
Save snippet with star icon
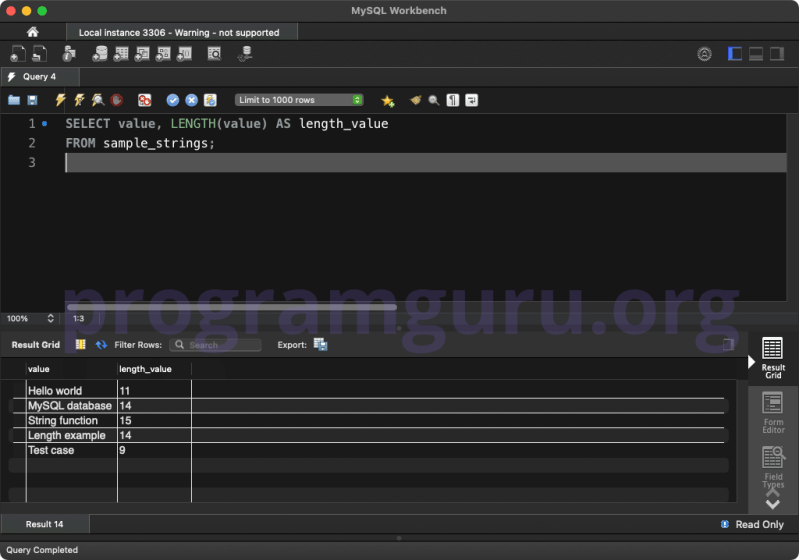(x=388, y=100)
